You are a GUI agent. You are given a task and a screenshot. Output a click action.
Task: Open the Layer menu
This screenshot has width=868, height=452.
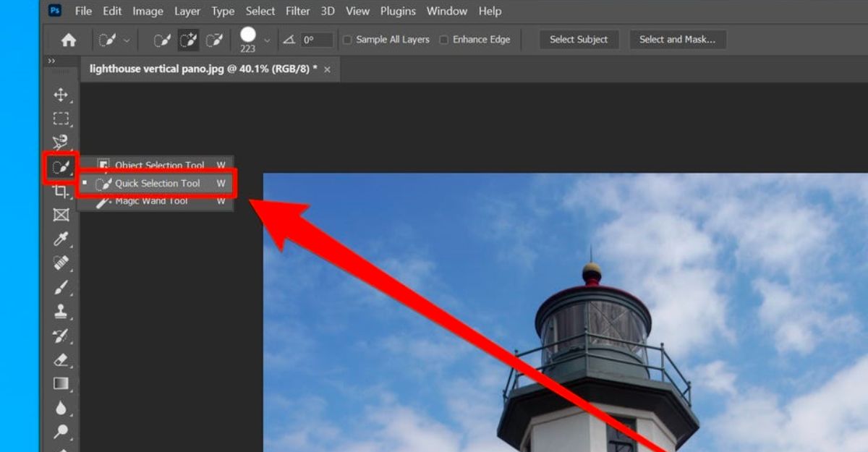click(187, 11)
